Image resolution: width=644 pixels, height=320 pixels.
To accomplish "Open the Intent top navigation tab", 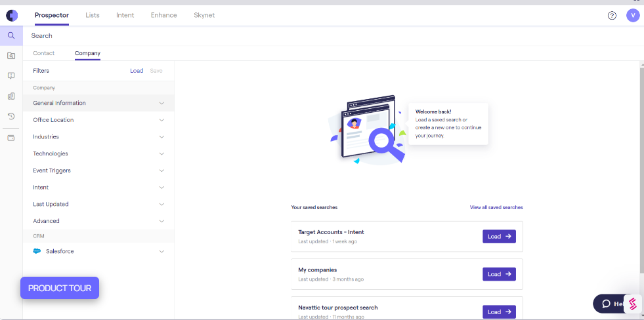I will (125, 16).
